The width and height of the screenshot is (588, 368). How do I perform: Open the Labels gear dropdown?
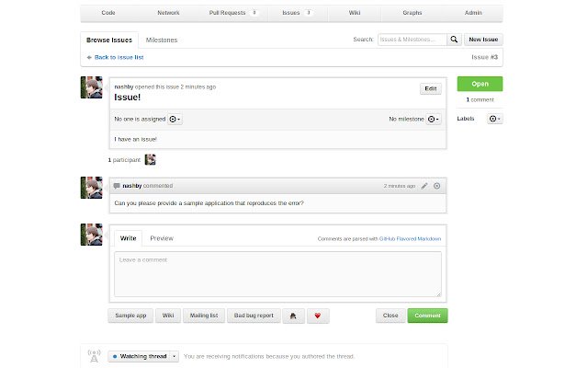coord(494,119)
